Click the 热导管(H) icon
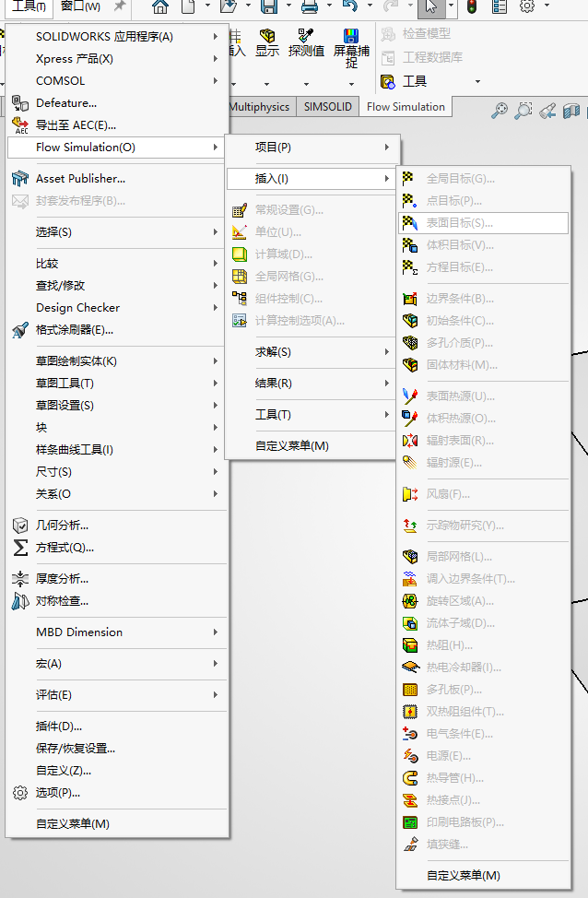588x898 pixels. pos(409,778)
